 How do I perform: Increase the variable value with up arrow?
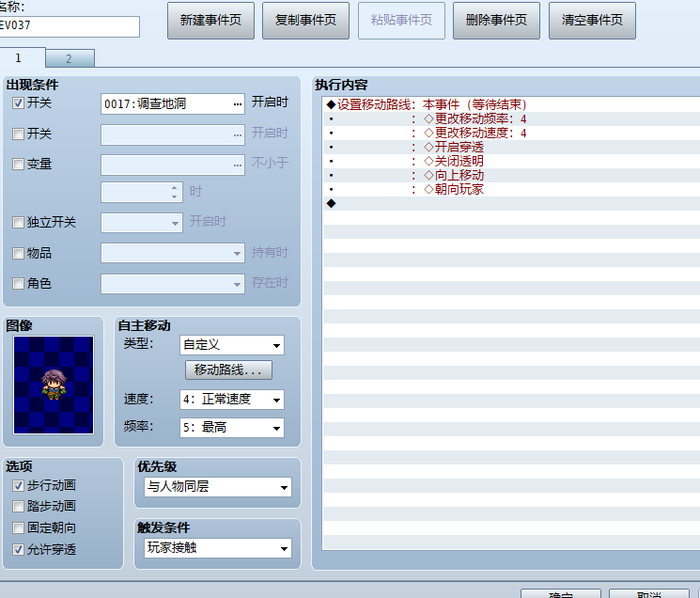tap(175, 188)
